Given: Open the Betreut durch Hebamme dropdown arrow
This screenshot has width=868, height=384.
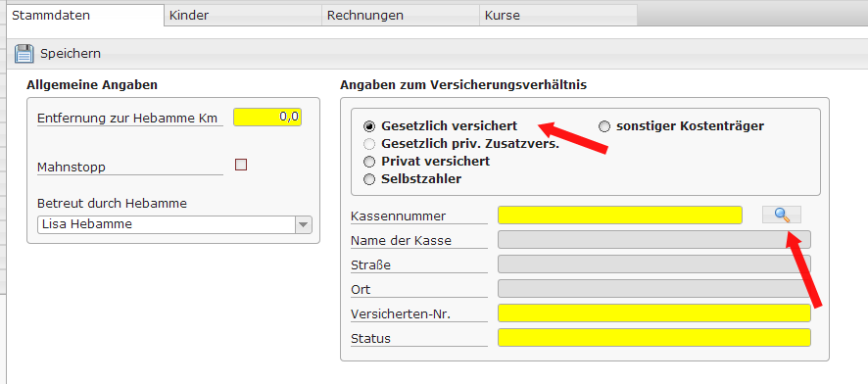Looking at the screenshot, I should pos(303,224).
